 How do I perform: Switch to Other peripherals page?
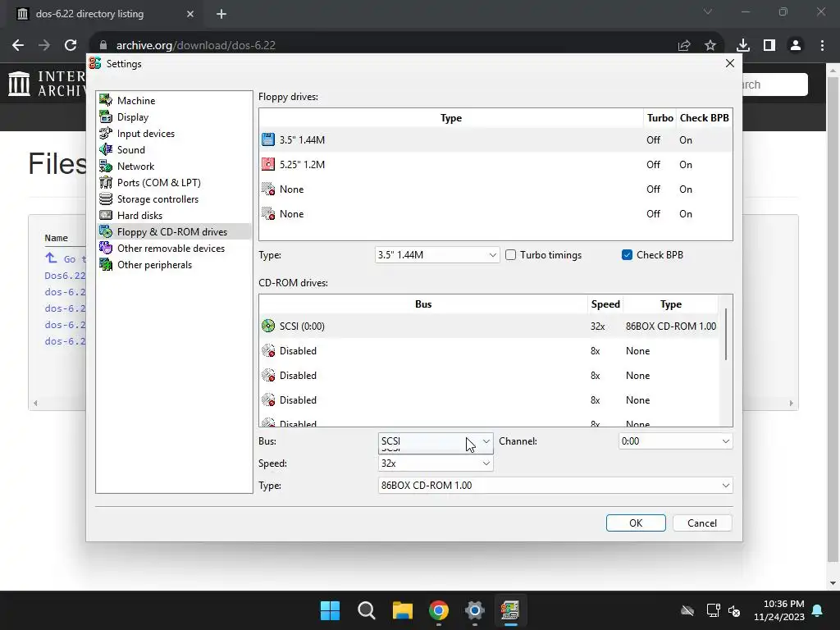pos(154,265)
